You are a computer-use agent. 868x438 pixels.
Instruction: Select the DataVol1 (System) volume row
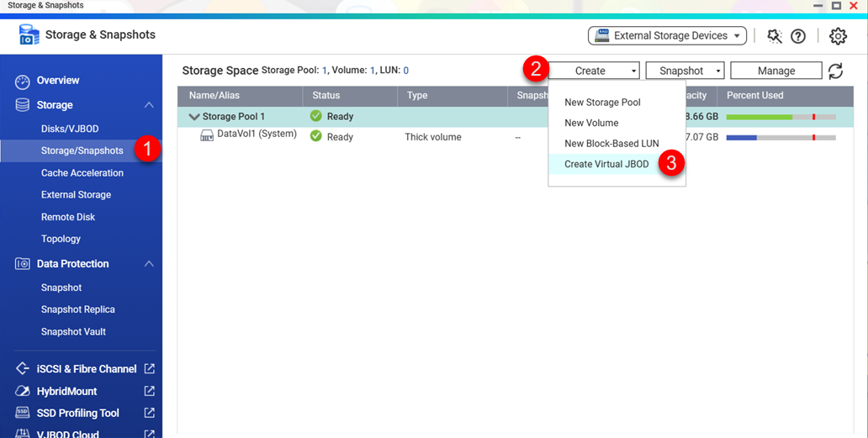coord(257,135)
